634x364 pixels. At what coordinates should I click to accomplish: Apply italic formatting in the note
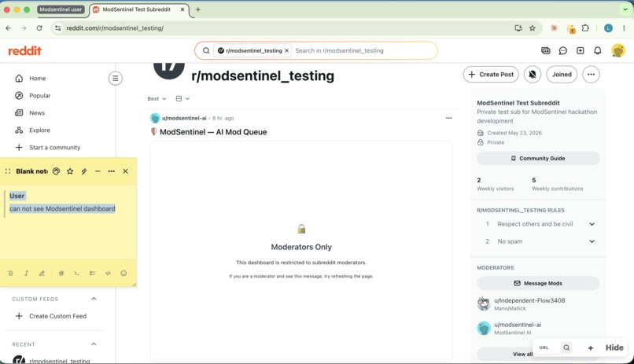click(26, 273)
